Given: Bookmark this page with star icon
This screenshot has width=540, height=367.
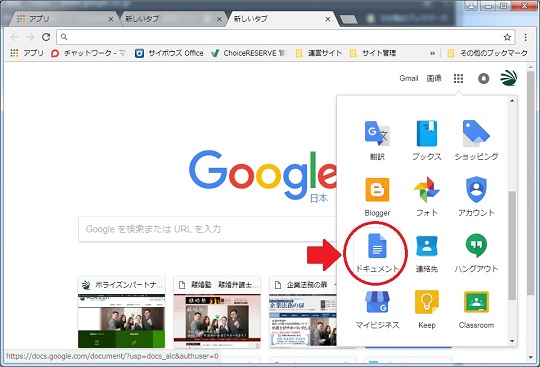Looking at the screenshot, I should (x=507, y=37).
